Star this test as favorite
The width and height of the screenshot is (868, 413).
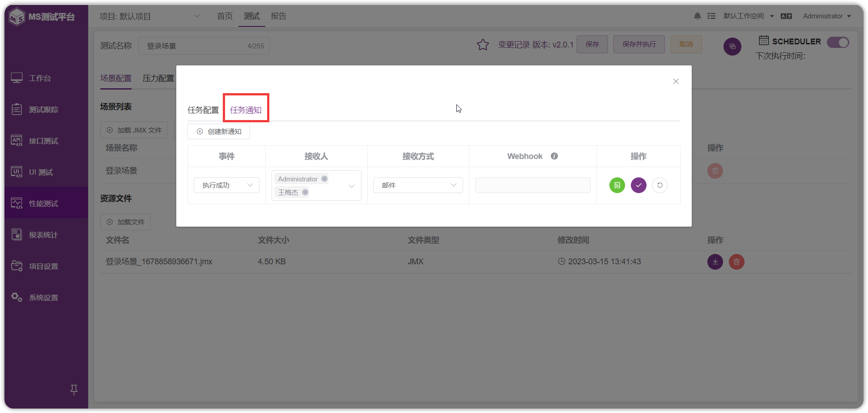click(483, 45)
